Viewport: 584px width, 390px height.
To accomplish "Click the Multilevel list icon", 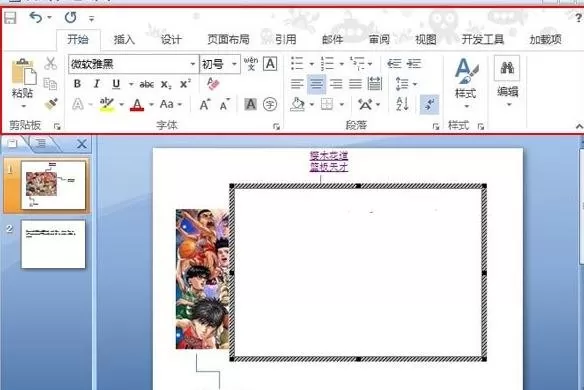I will [x=357, y=64].
